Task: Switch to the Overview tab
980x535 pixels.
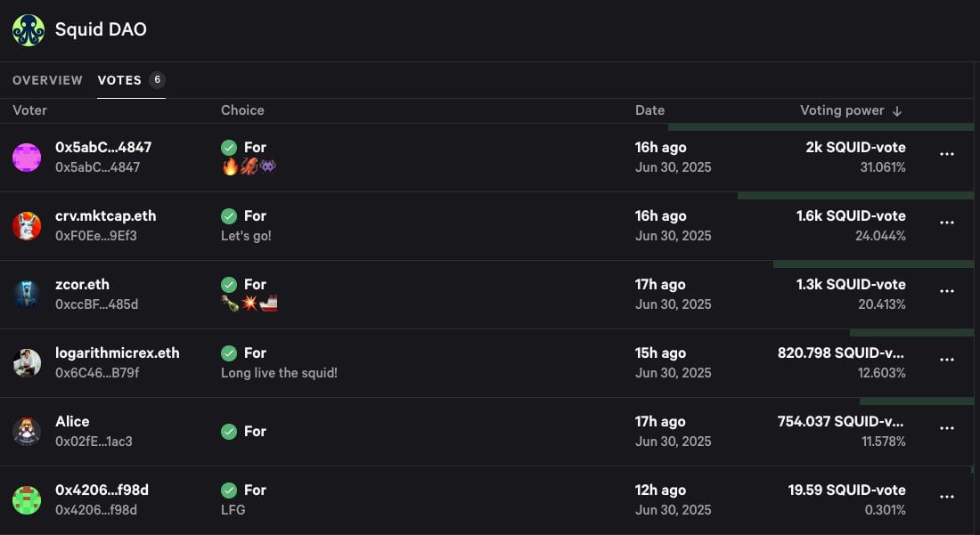Action: (x=47, y=80)
